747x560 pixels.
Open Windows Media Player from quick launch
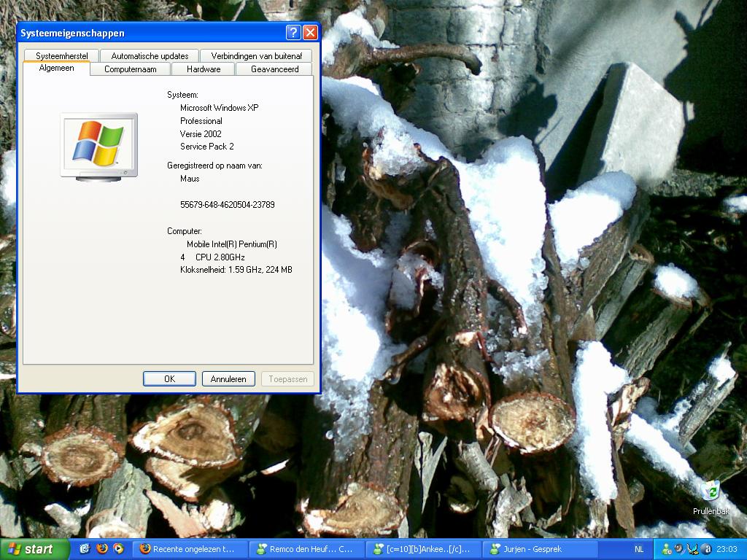[x=118, y=549]
